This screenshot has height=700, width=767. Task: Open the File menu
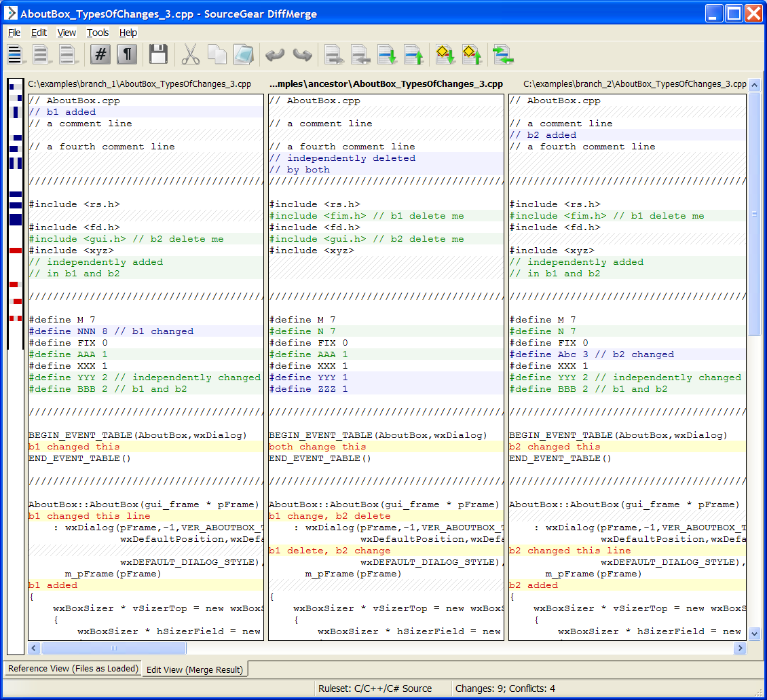(x=14, y=33)
